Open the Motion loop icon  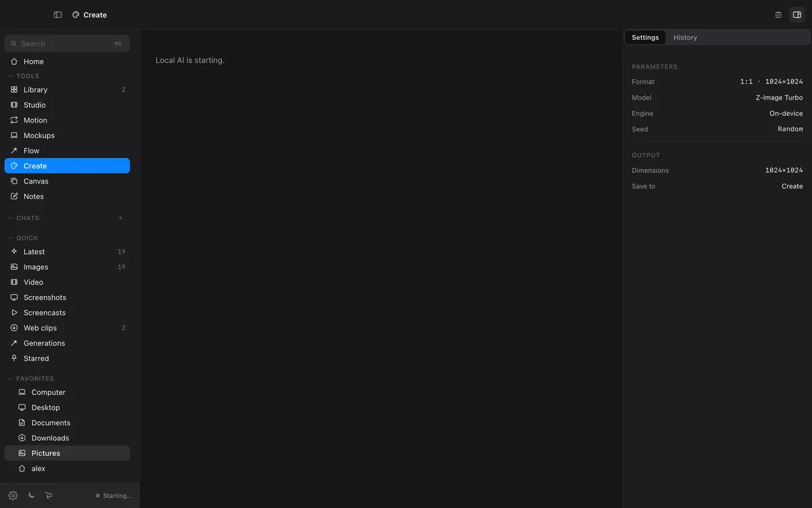14,120
